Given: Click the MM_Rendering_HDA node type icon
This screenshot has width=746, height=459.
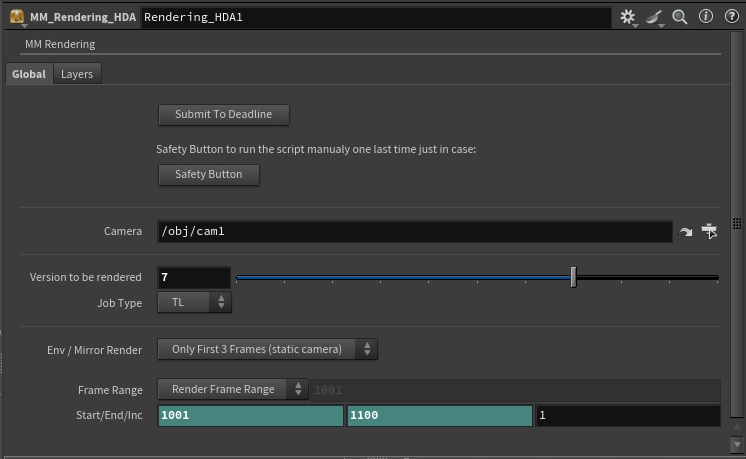Looking at the screenshot, I should pyautogui.click(x=17, y=17).
